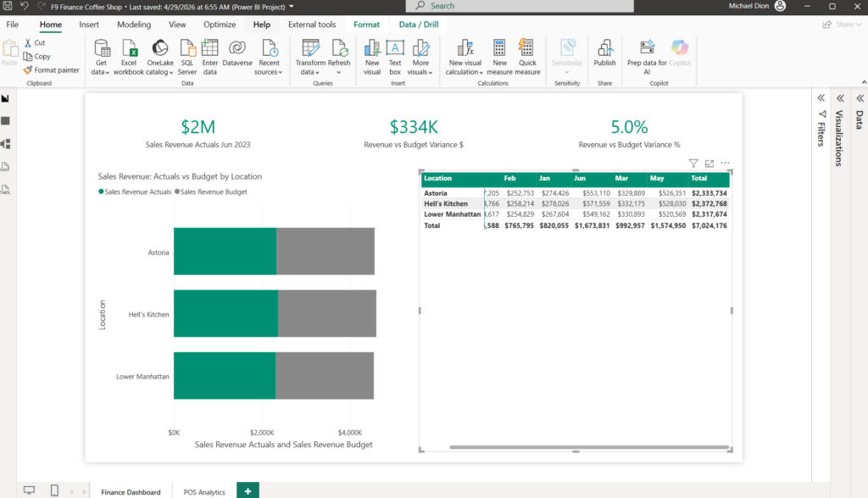Click the gray Hell's Kitchen bar segment
Screen dimensions: 868x498
(327, 313)
